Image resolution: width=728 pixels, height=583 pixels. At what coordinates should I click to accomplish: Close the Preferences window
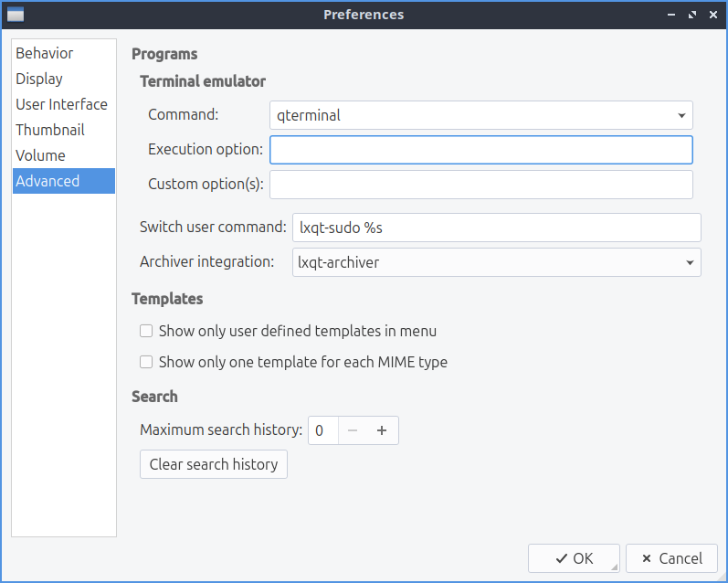tap(712, 15)
